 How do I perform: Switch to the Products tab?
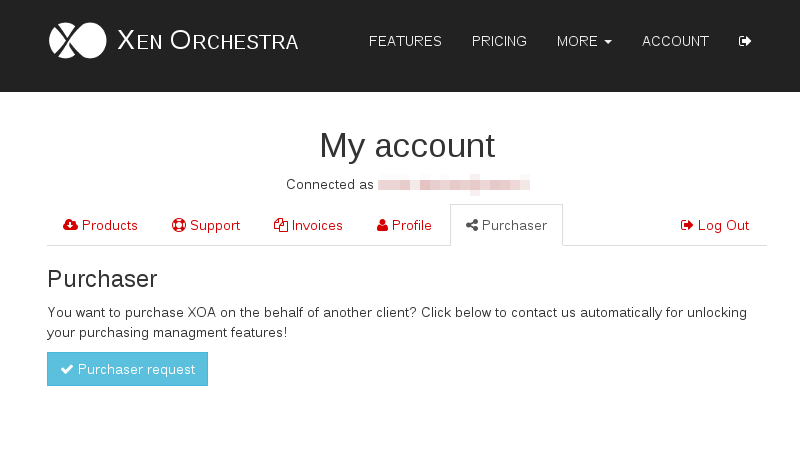point(100,225)
